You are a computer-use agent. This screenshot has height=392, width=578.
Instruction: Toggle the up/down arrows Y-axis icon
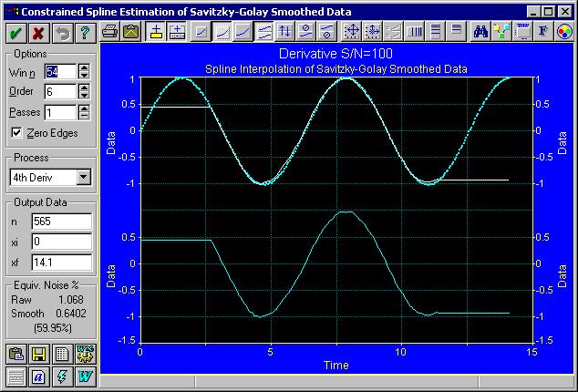[285, 32]
